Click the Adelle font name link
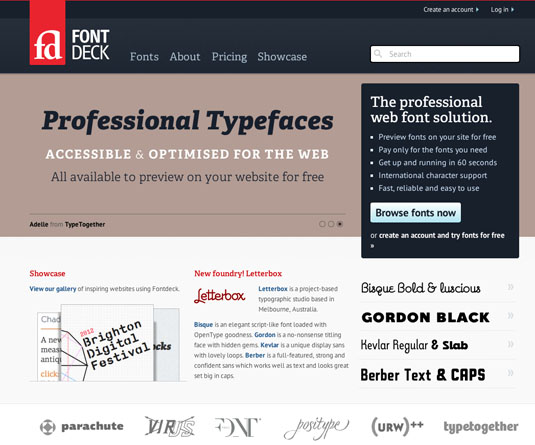This screenshot has width=535, height=445. [39, 224]
